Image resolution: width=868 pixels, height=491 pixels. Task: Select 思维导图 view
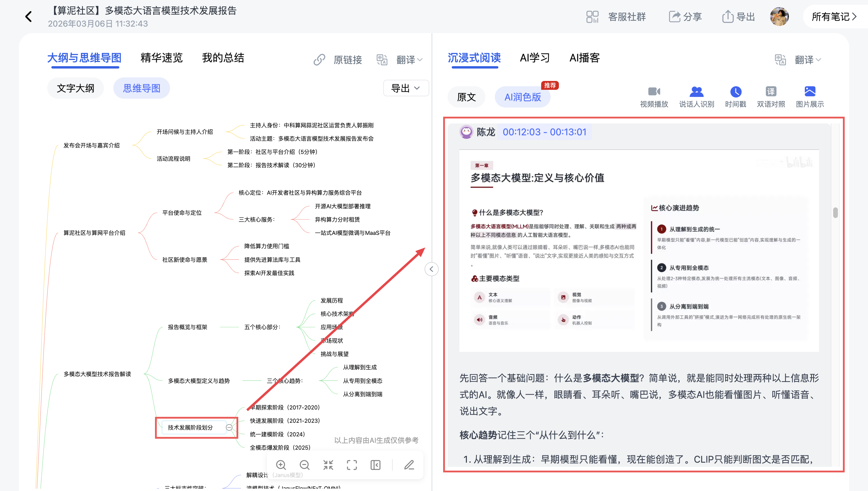pos(141,88)
